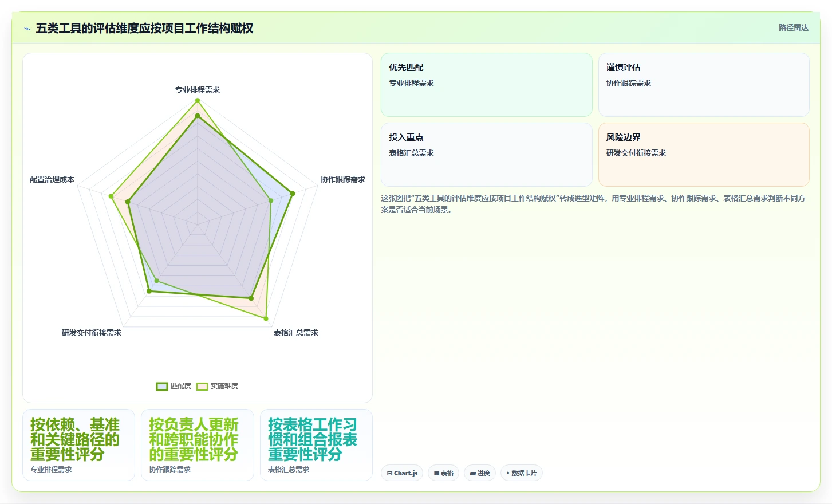The height and width of the screenshot is (504, 832).
Task: Open the 风险边界 card
Action: coord(704,155)
